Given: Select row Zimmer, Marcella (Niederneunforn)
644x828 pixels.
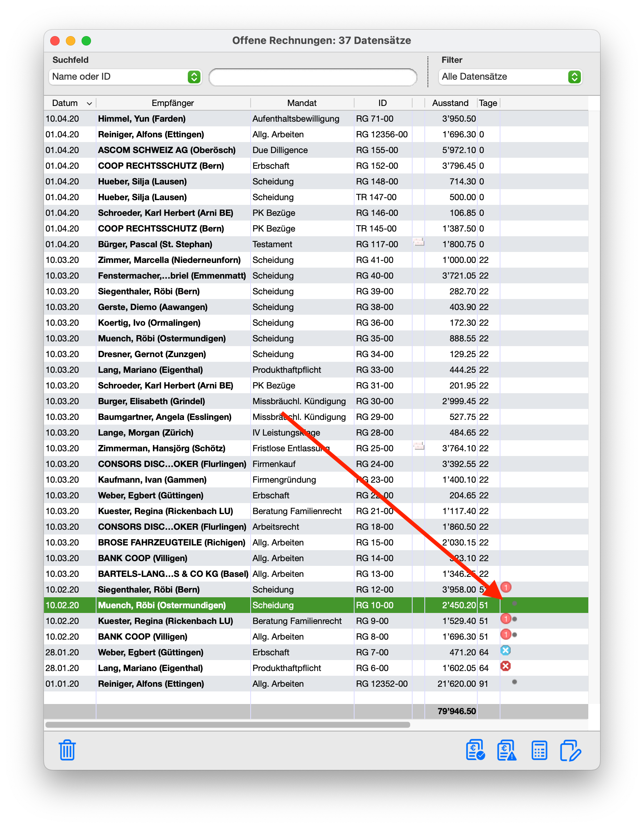Looking at the screenshot, I should [316, 260].
